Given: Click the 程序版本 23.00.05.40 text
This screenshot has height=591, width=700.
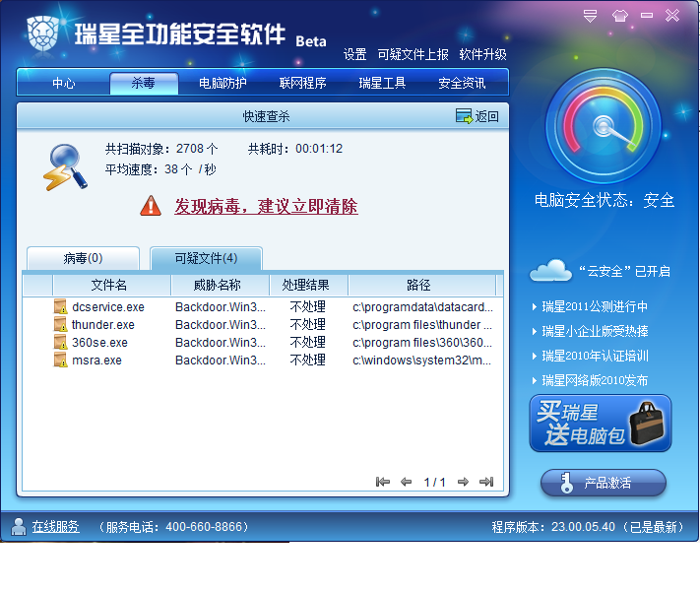Looking at the screenshot, I should point(588,527).
